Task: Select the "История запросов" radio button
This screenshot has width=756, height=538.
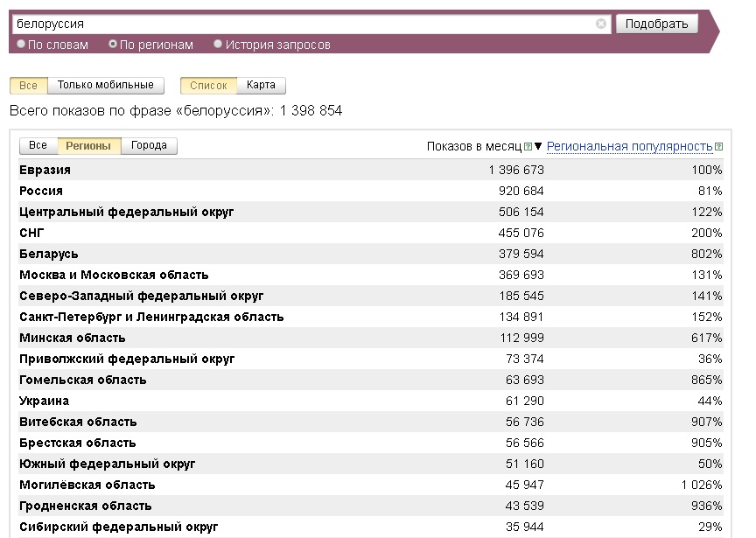Action: pos(219,45)
